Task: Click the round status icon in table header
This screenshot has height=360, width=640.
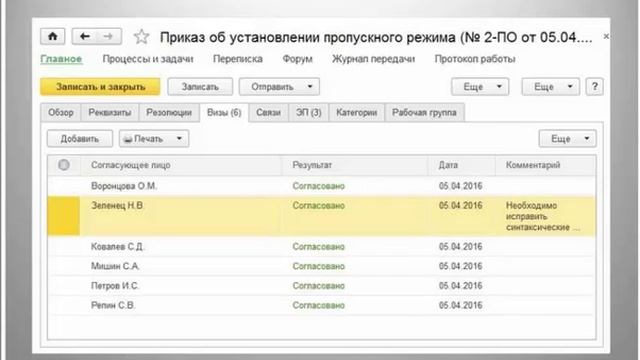Action: (64, 165)
